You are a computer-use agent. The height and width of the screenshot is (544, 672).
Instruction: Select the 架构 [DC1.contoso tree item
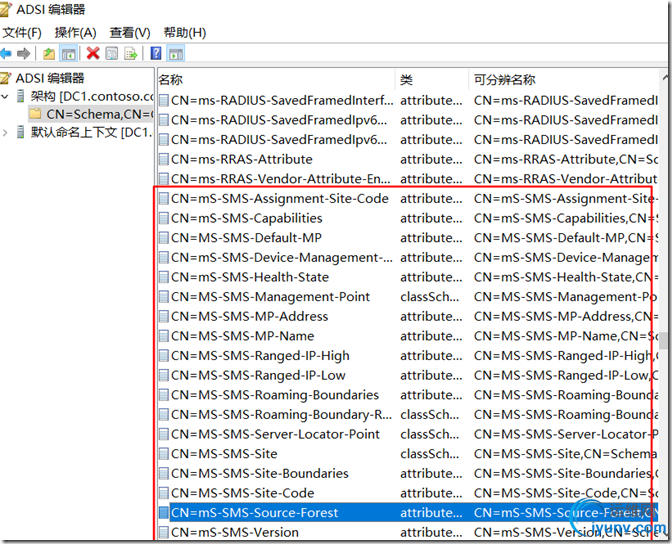tap(92, 96)
